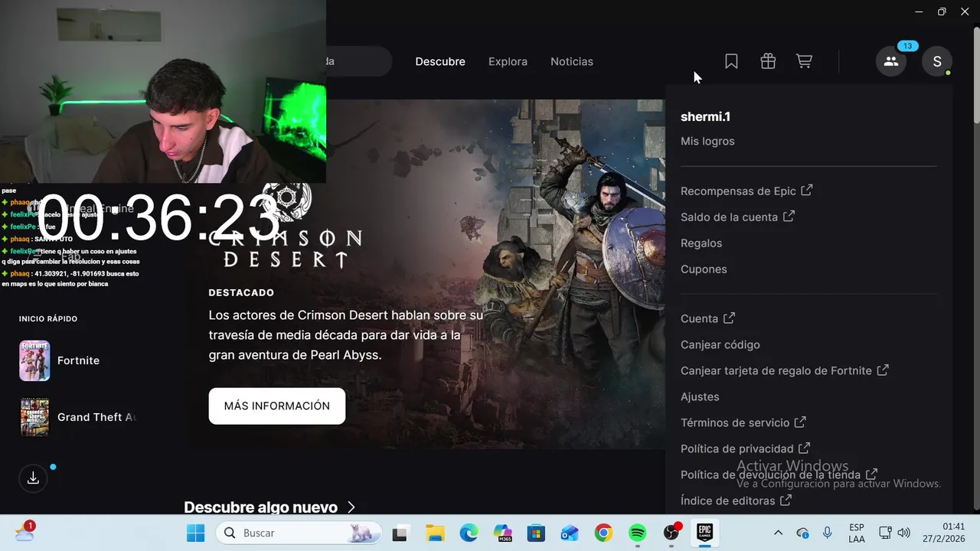Click the microphone tray icon
Screen dimensions: 980x551
pos(827,533)
